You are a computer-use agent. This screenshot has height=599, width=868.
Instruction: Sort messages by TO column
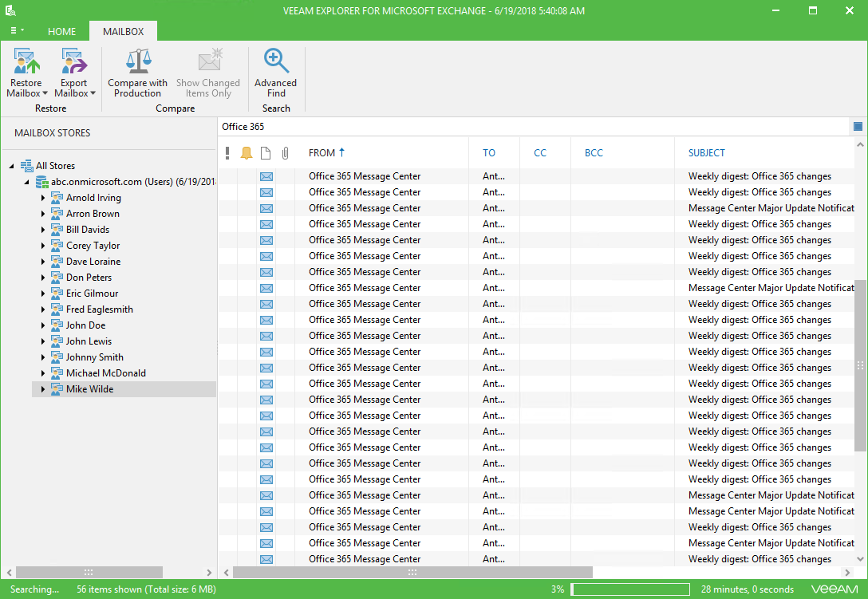489,153
